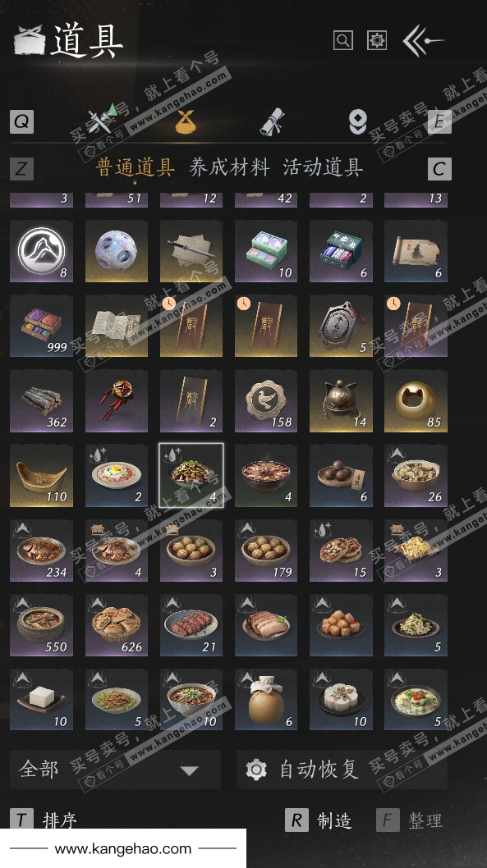Select the pouch items category icon
The height and width of the screenshot is (868, 487).
pyautogui.click(x=186, y=121)
